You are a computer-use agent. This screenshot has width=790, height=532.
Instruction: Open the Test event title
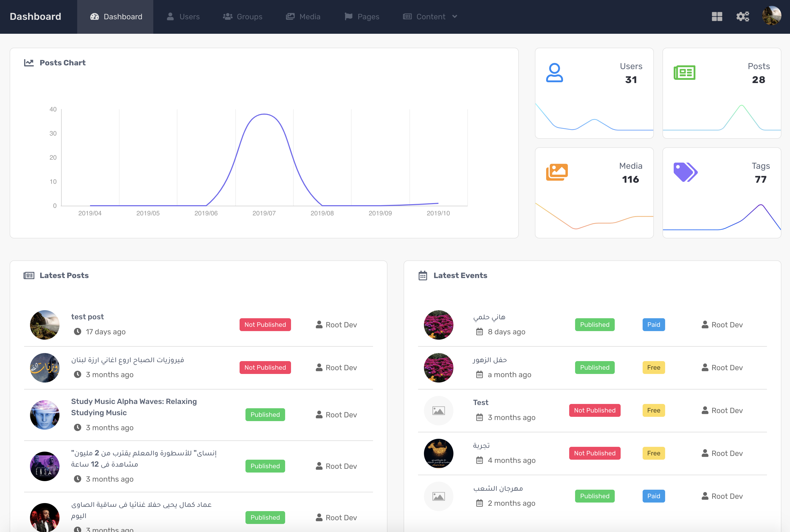click(481, 402)
